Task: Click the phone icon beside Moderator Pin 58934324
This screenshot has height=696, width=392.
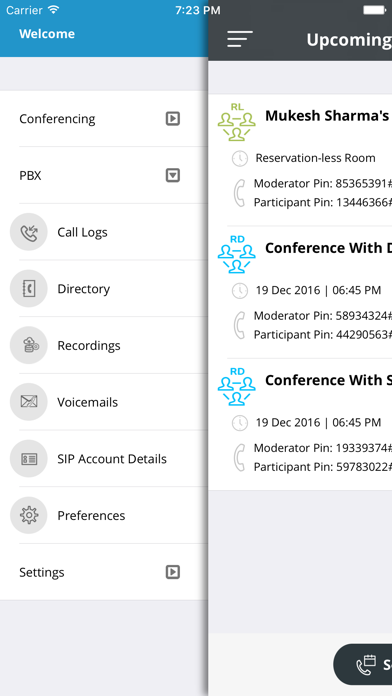Action: coord(239,325)
